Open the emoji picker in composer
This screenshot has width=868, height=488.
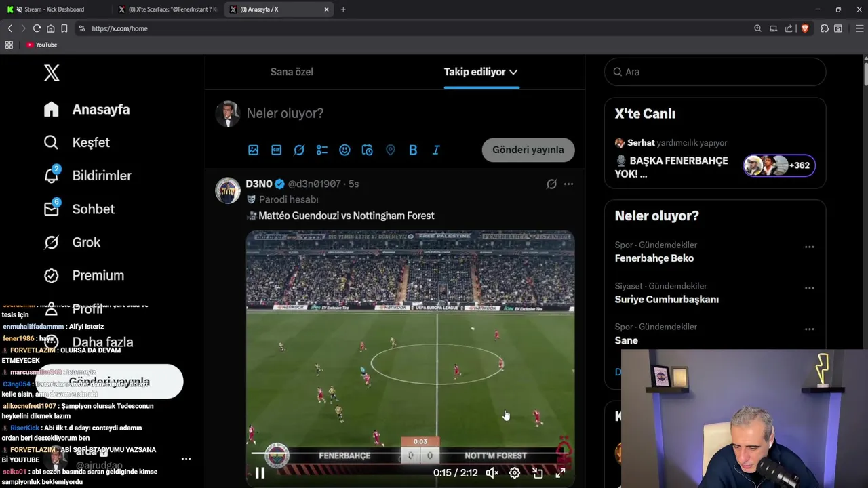click(x=344, y=150)
